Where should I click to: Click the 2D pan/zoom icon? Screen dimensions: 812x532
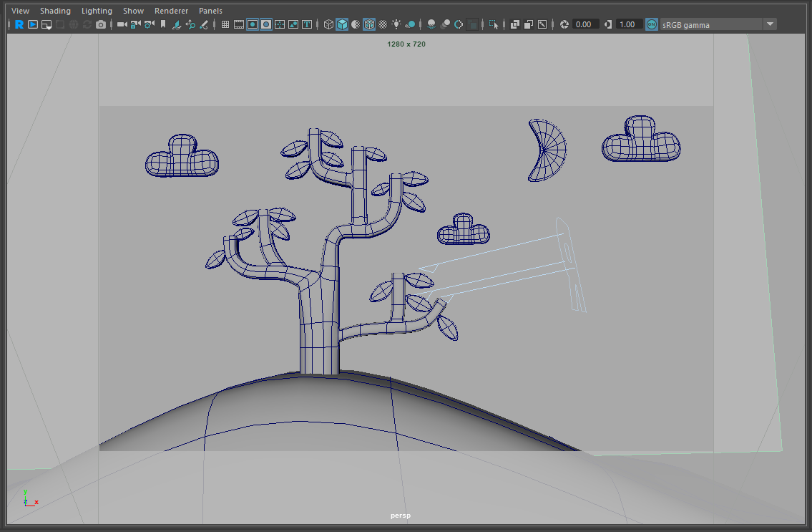pyautogui.click(x=190, y=24)
